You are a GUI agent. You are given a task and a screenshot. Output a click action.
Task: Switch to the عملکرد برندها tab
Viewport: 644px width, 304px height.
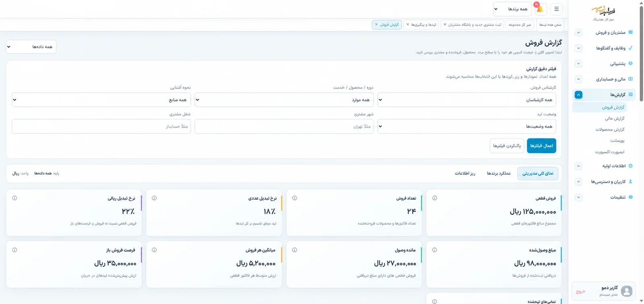pos(499,173)
